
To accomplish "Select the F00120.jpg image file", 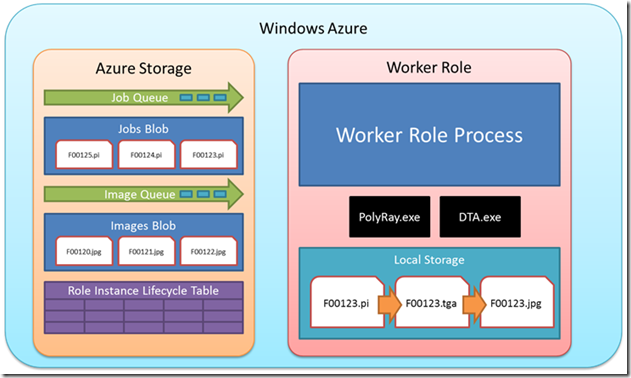I will 84,251.
